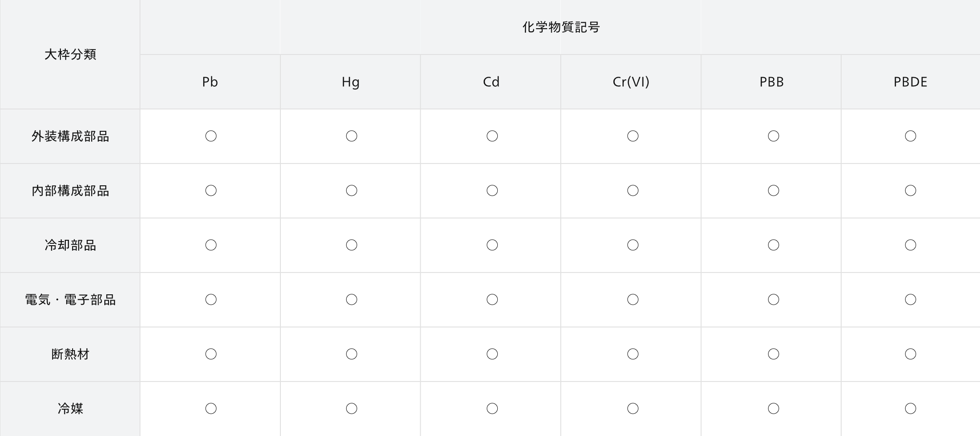This screenshot has height=436, width=980.
Task: Select the Hg circle in 内部構成部品 row
Action: pos(352,191)
